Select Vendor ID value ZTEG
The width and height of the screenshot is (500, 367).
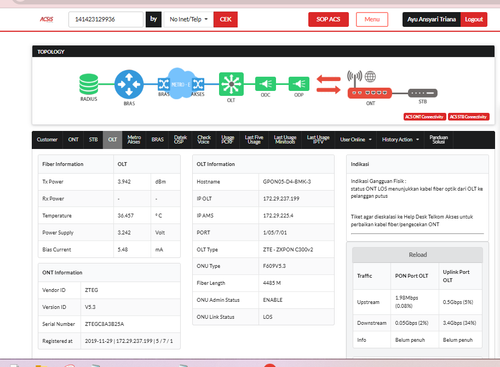click(x=91, y=290)
